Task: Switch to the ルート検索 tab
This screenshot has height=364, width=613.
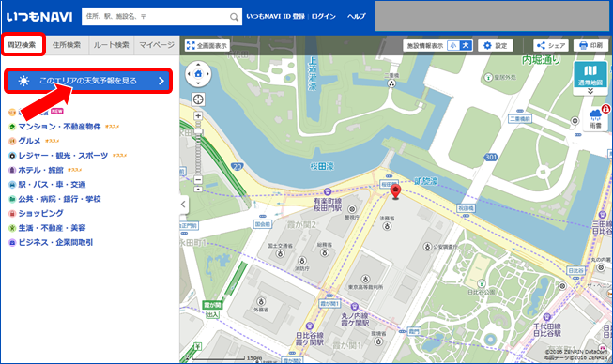Action: pyautogui.click(x=111, y=45)
